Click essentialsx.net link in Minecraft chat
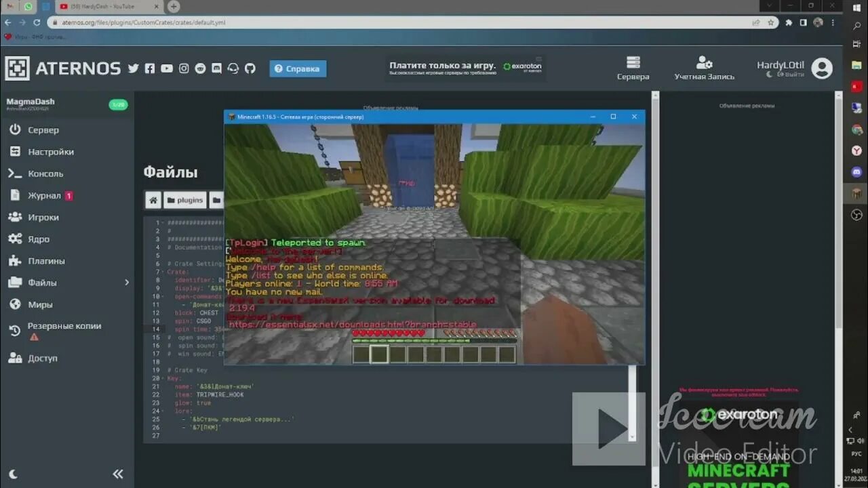Image resolution: width=868 pixels, height=488 pixels. [x=353, y=325]
